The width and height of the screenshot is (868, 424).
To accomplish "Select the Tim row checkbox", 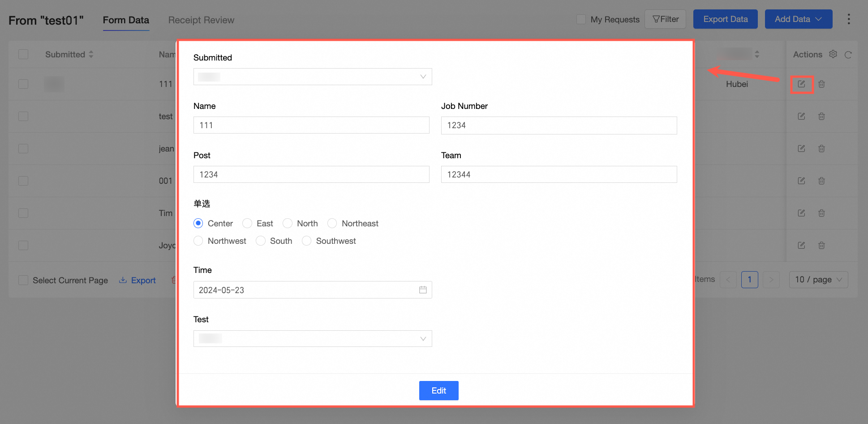I will click(x=23, y=213).
